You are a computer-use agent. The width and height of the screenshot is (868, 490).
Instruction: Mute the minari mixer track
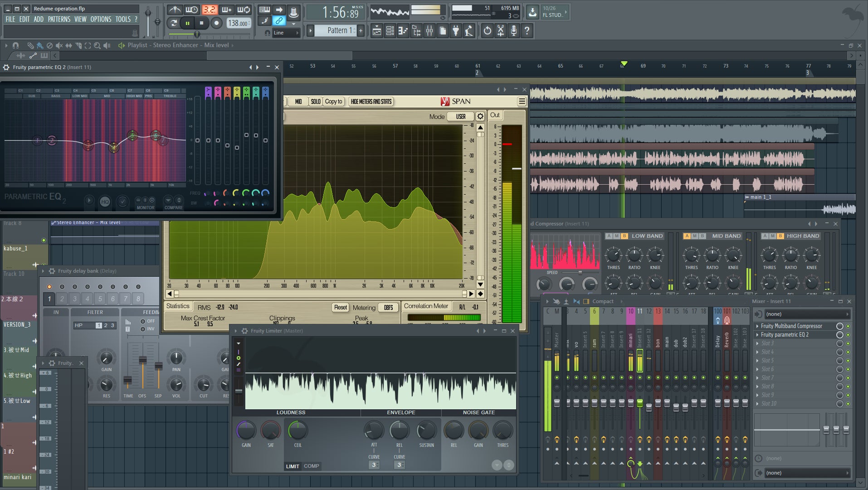630,377
